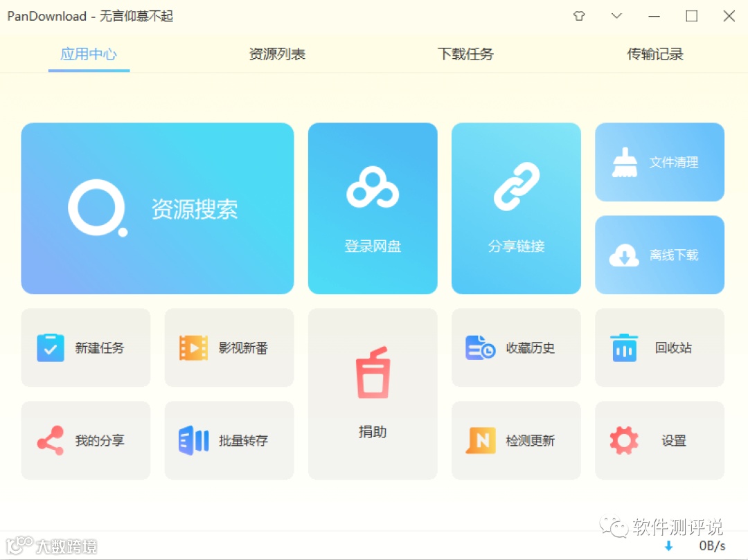Click the 捐助 drink cup icon

tap(373, 372)
